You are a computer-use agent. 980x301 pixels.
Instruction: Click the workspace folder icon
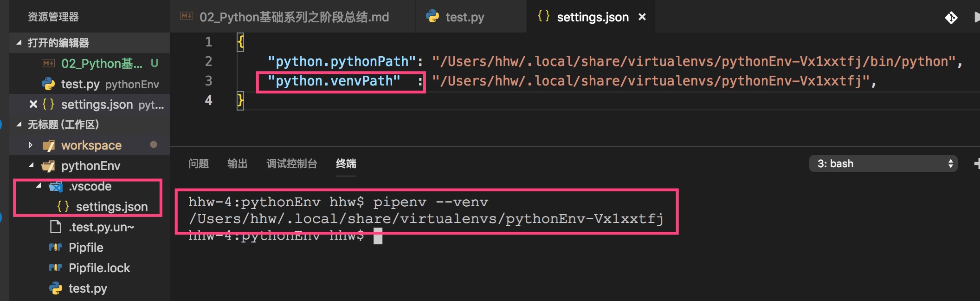point(49,146)
